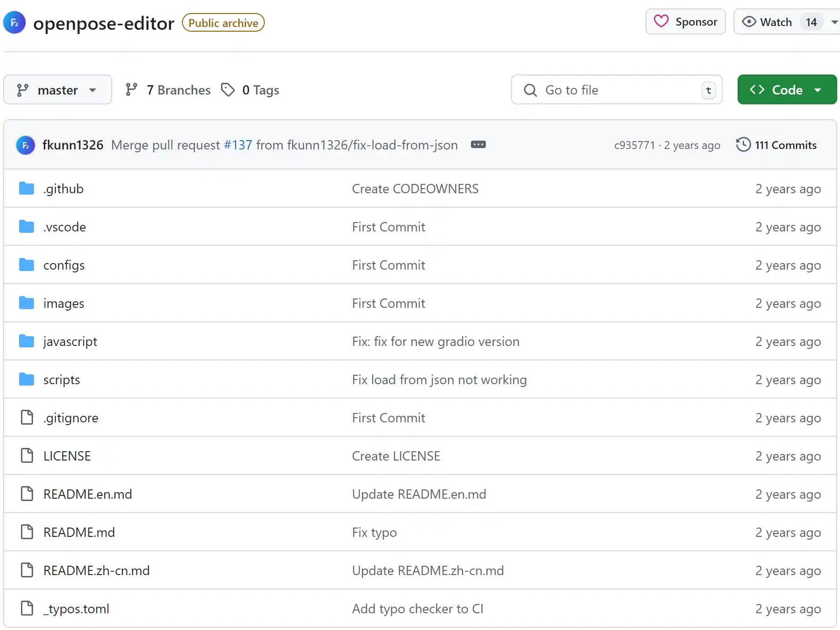Open the openpose-editor repository title

[x=104, y=23]
